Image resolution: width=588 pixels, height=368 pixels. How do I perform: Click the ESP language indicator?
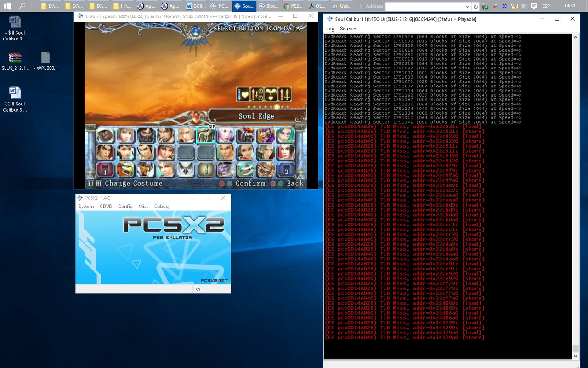[x=546, y=6]
